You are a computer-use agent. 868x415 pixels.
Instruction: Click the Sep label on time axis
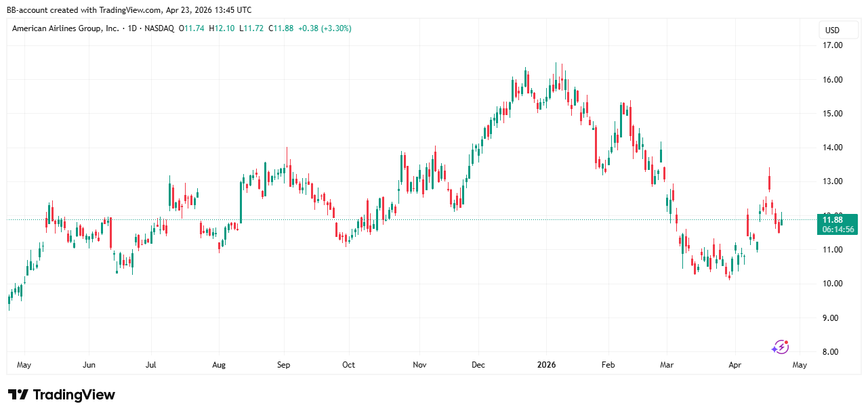click(x=283, y=365)
